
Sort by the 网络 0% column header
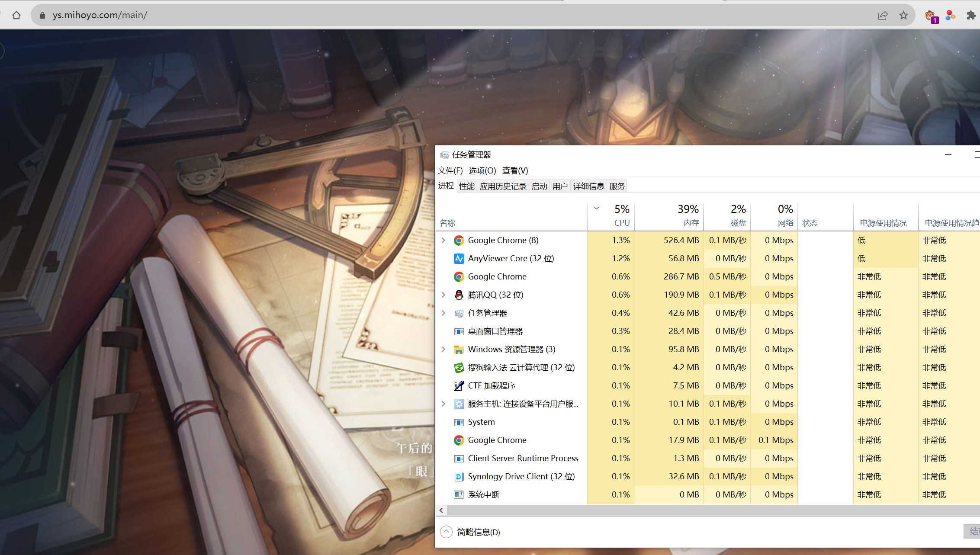click(x=774, y=217)
